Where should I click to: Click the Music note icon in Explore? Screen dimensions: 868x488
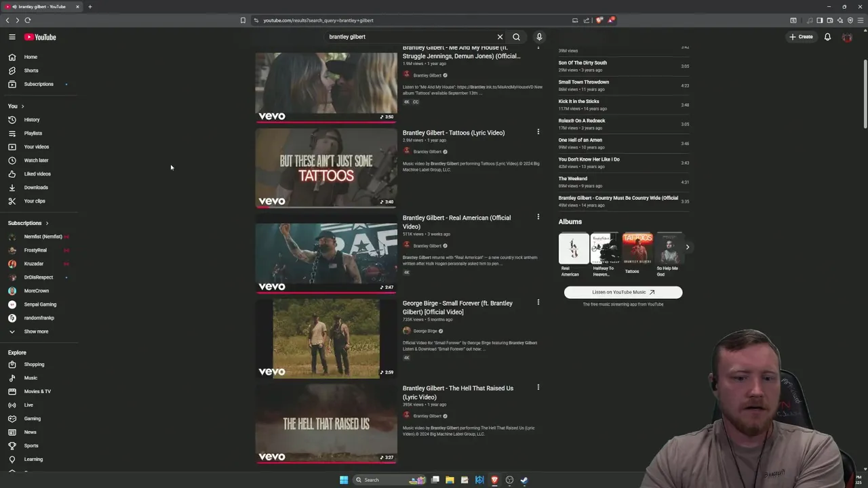(x=12, y=378)
